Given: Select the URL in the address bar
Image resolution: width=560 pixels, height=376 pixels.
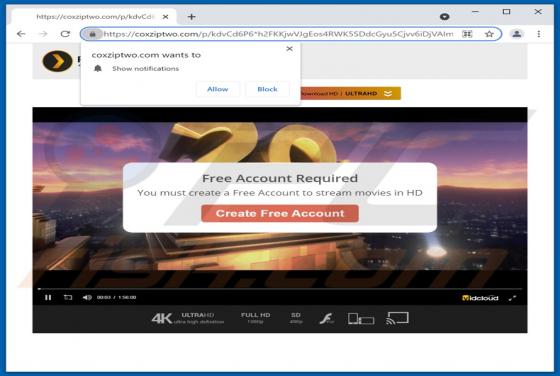Looking at the screenshot, I should (x=278, y=34).
